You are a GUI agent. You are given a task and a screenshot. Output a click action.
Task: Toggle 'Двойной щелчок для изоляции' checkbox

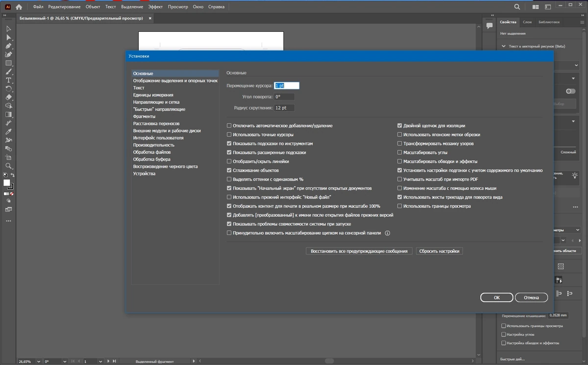[399, 126]
